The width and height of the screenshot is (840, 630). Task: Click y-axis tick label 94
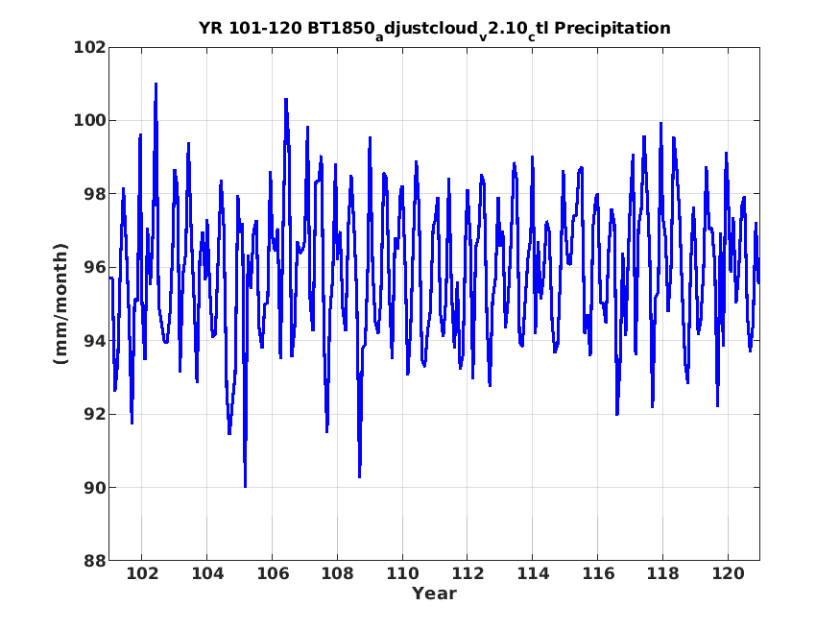pyautogui.click(x=95, y=340)
